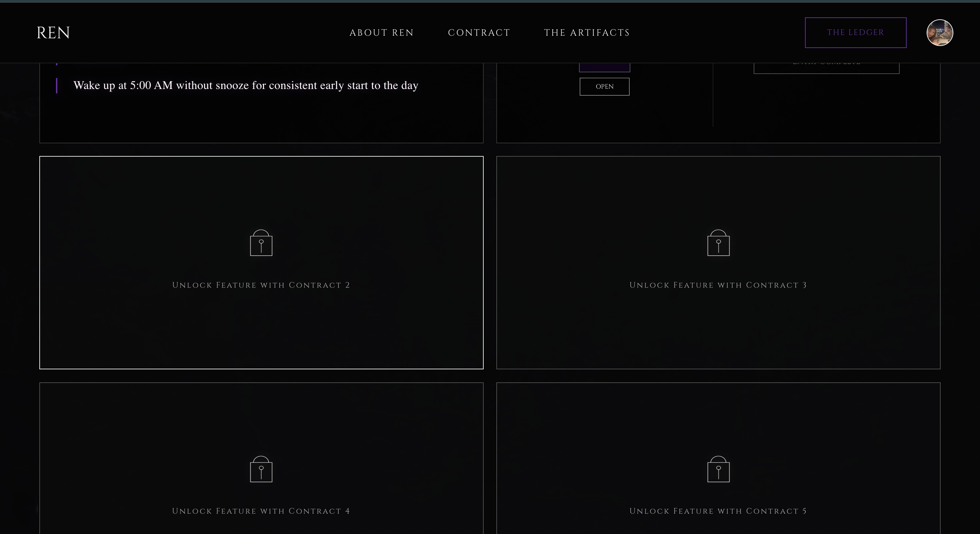980x534 pixels.
Task: Click the REN logo
Action: click(x=53, y=33)
